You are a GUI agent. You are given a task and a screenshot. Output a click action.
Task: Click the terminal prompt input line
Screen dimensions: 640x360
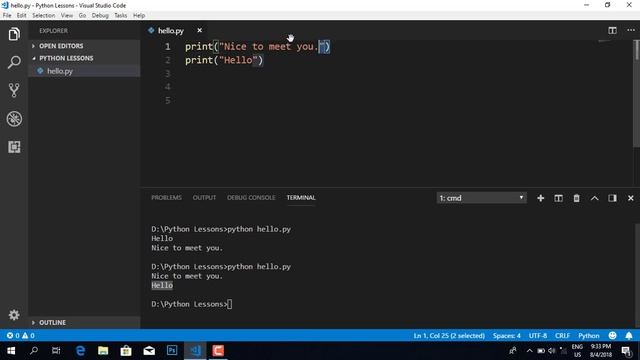[191, 304]
